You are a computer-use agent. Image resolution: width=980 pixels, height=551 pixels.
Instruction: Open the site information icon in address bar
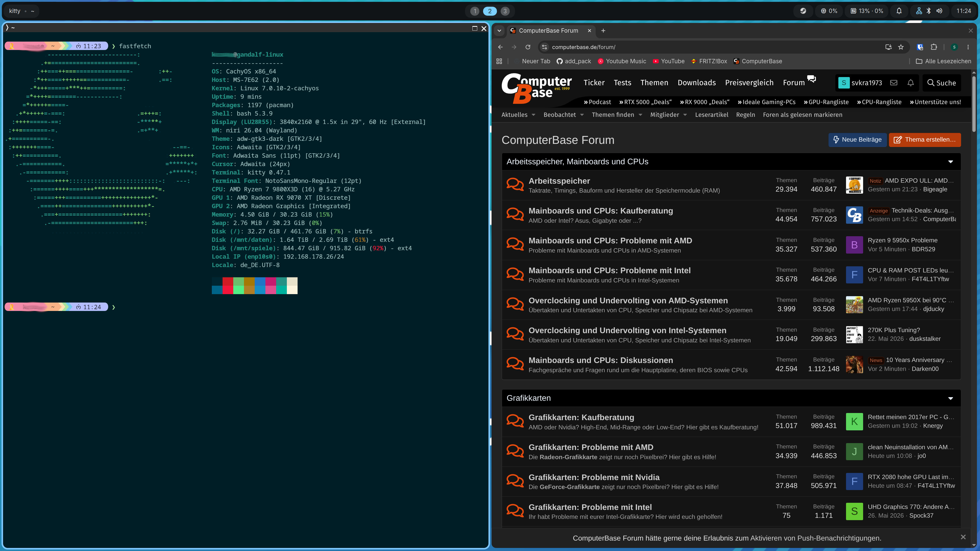pyautogui.click(x=544, y=47)
